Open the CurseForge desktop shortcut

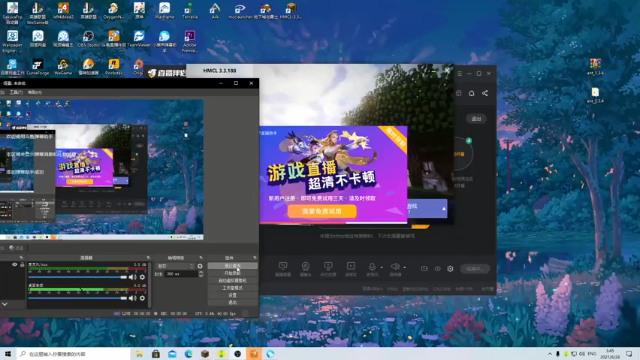pyautogui.click(x=38, y=67)
